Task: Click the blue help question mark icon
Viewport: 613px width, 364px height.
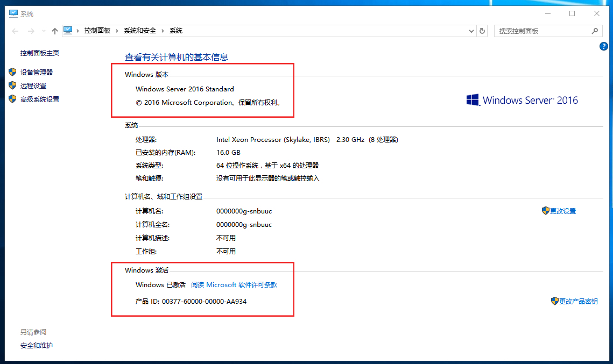Action: coord(603,46)
